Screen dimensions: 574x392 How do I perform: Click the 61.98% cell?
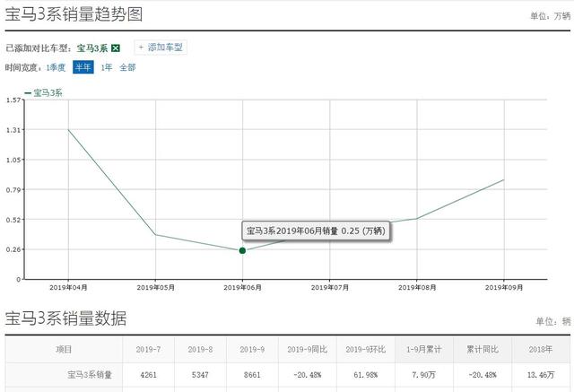pos(366,375)
